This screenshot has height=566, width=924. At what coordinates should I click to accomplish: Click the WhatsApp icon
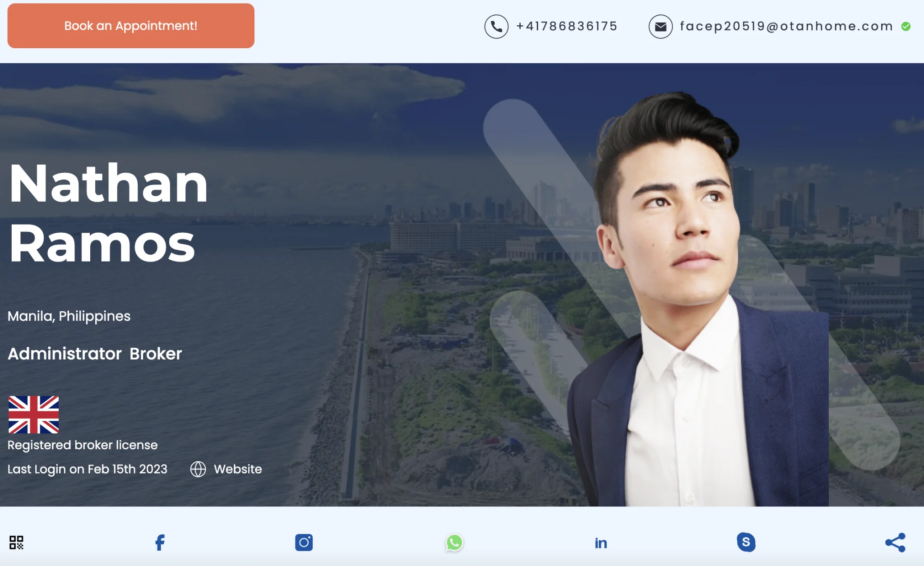(x=454, y=543)
